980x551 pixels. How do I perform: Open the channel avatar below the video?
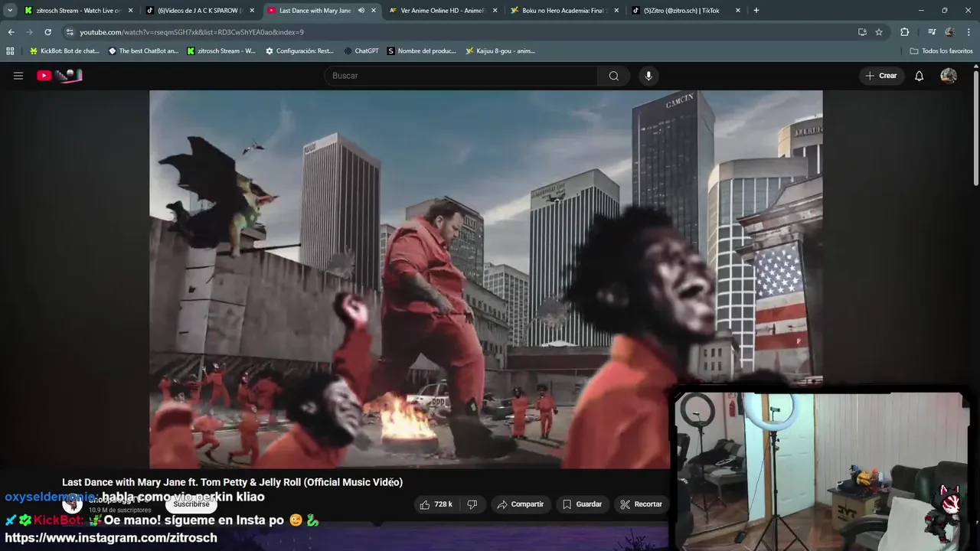click(72, 504)
